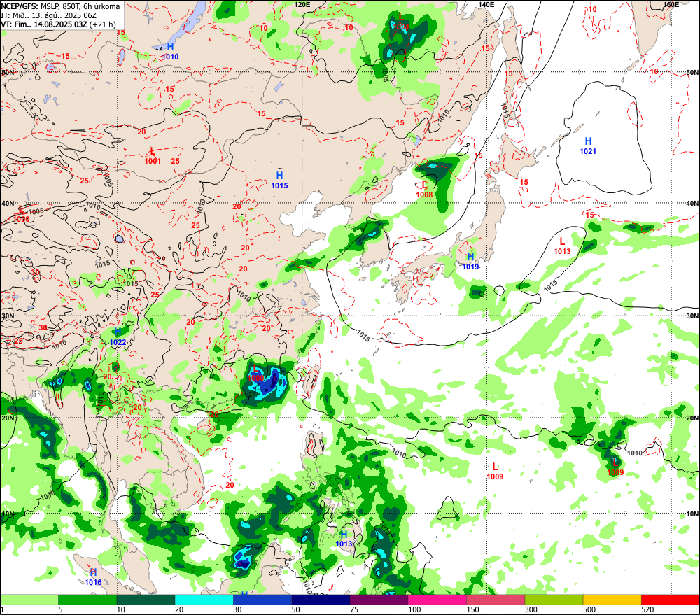Click the blue 30–50 legend swatch
This screenshot has height=615, width=700.
coord(262,600)
